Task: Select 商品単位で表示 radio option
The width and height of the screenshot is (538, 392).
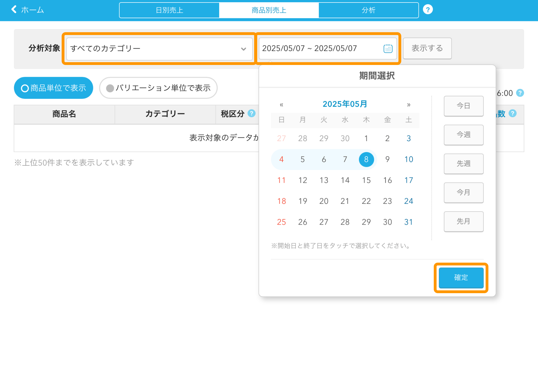Action: [x=54, y=88]
